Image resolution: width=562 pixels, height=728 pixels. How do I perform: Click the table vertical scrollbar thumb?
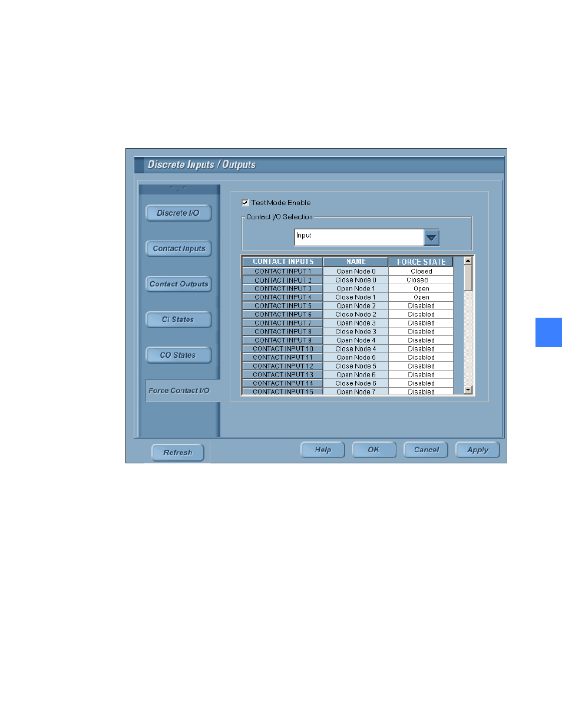point(468,278)
